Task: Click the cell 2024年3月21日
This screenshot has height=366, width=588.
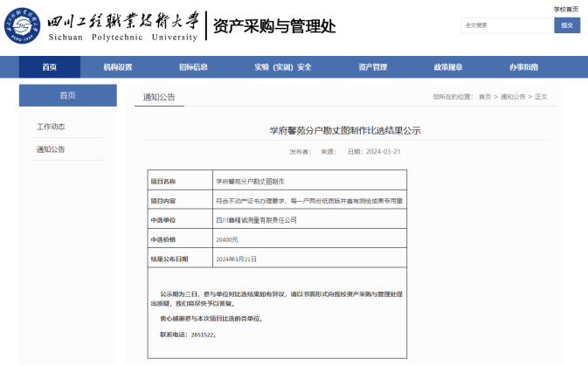Action: [236, 259]
